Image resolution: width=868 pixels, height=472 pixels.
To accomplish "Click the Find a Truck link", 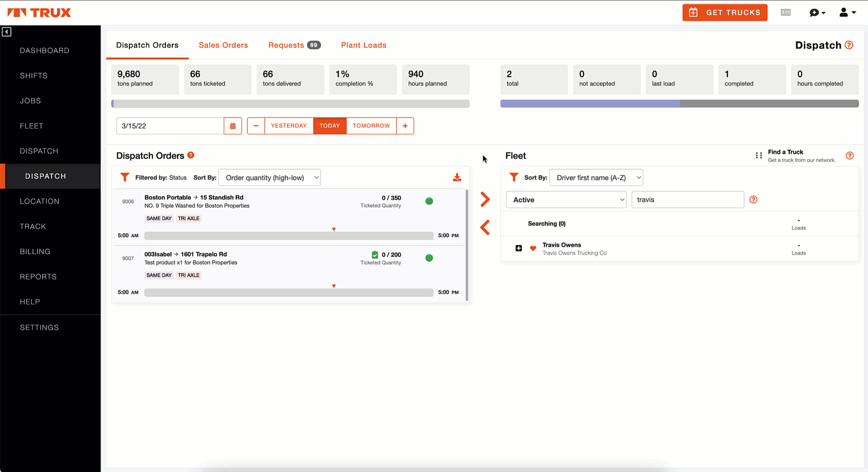I will [x=786, y=152].
